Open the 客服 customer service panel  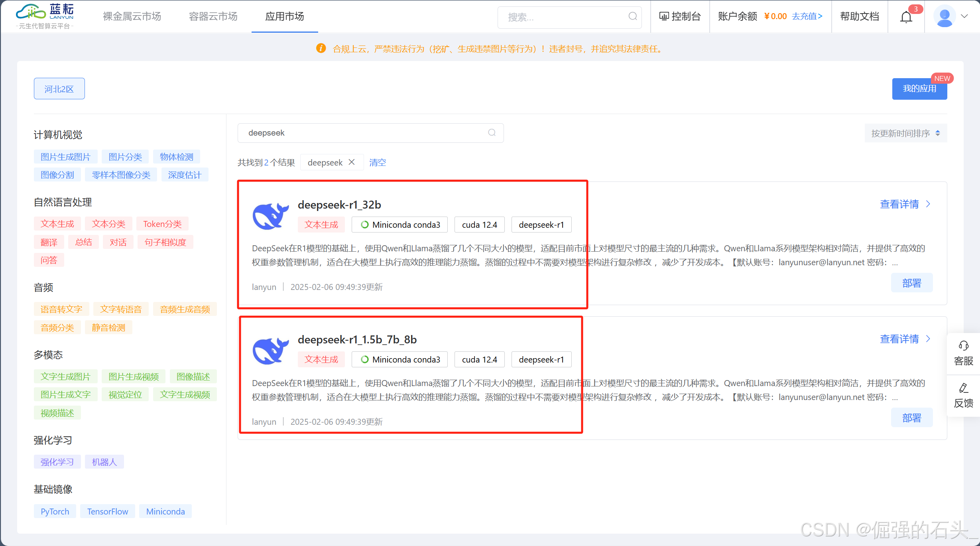[x=963, y=354]
